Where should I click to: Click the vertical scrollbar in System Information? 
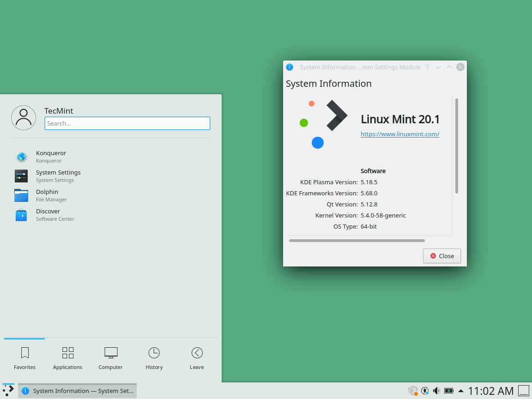[457, 145]
